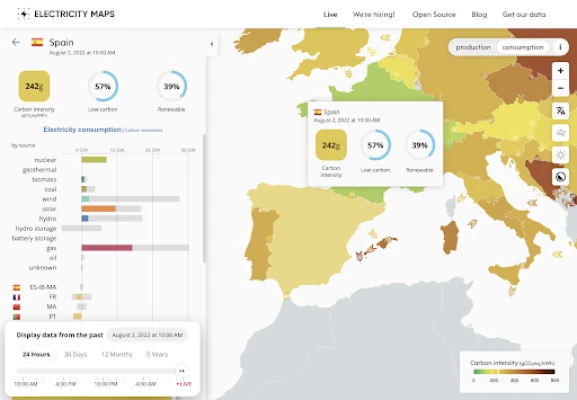Switch to production mode
Screen dimensions: 577x400
473,47
